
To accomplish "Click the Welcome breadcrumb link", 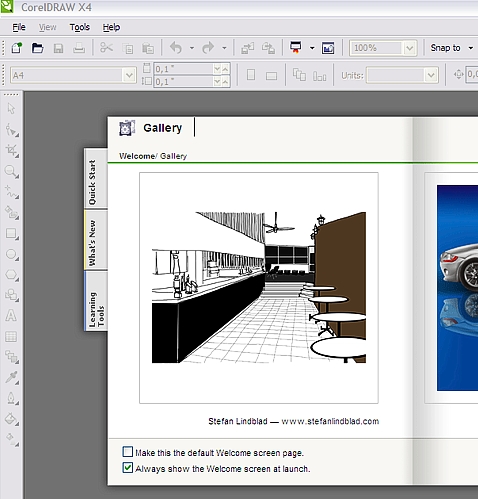I will tap(137, 156).
